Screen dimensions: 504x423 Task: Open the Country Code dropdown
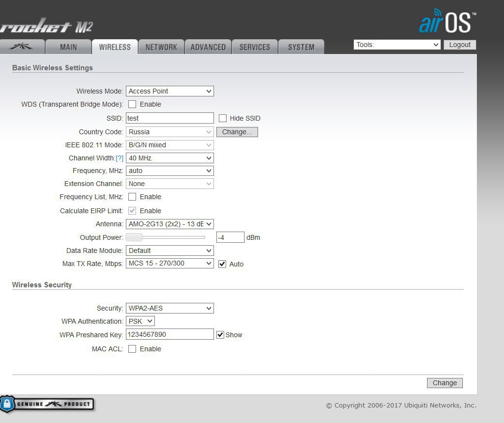170,132
